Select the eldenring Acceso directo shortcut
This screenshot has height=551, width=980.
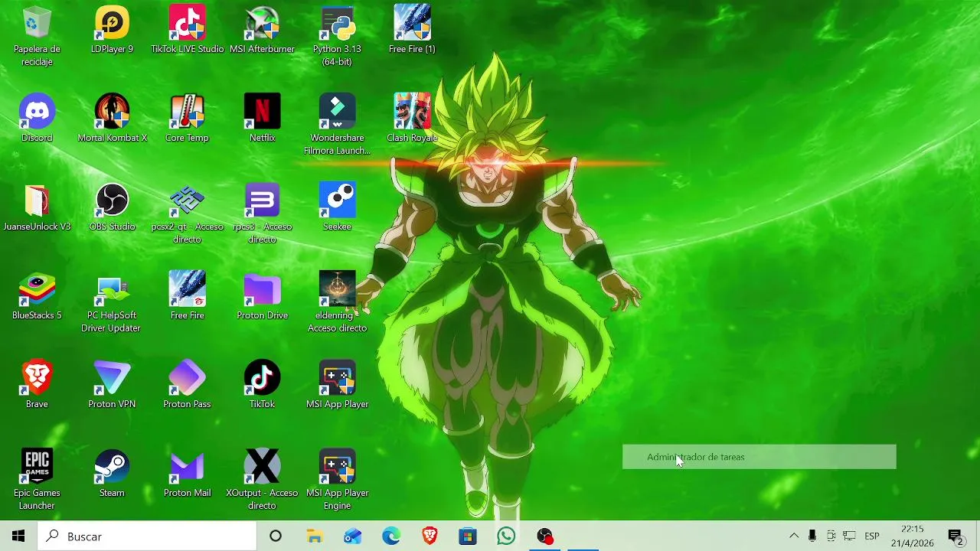(337, 302)
